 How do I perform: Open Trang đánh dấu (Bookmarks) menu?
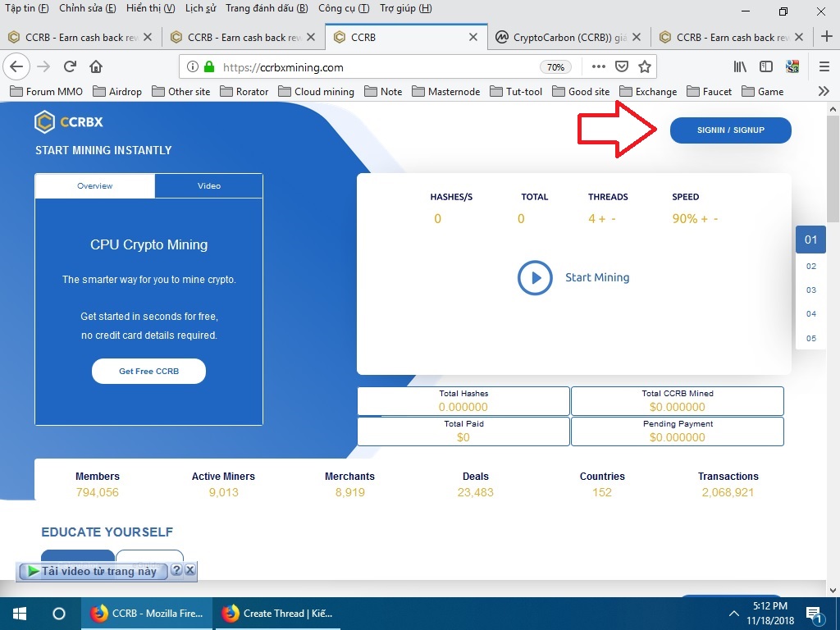click(x=267, y=8)
